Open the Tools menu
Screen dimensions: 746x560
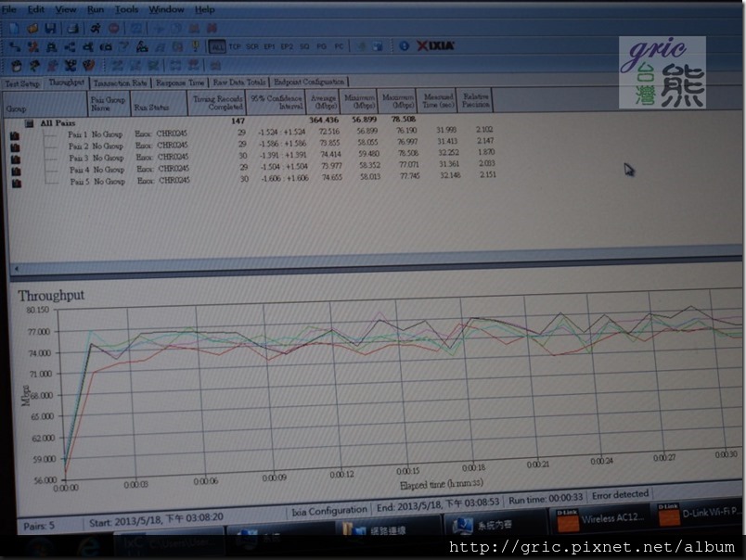126,9
